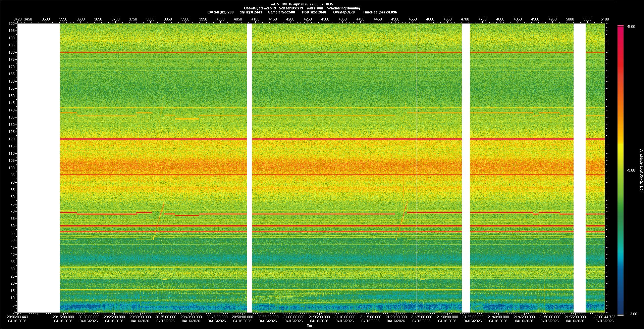Click the -9.00 label on the colorbar
This screenshot has width=644, height=329.
pos(631,171)
